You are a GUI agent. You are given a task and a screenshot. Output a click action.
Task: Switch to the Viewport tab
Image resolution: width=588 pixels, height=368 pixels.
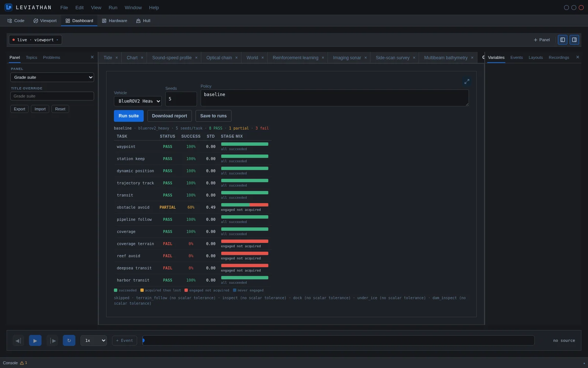click(45, 21)
